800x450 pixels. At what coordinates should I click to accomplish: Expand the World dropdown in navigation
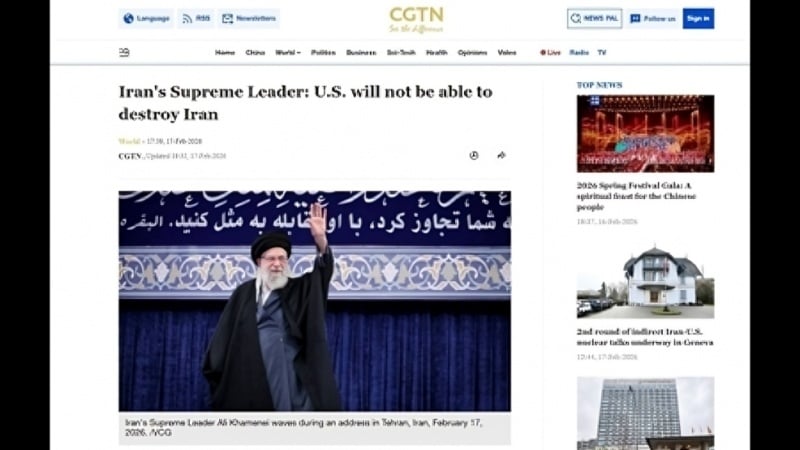288,53
